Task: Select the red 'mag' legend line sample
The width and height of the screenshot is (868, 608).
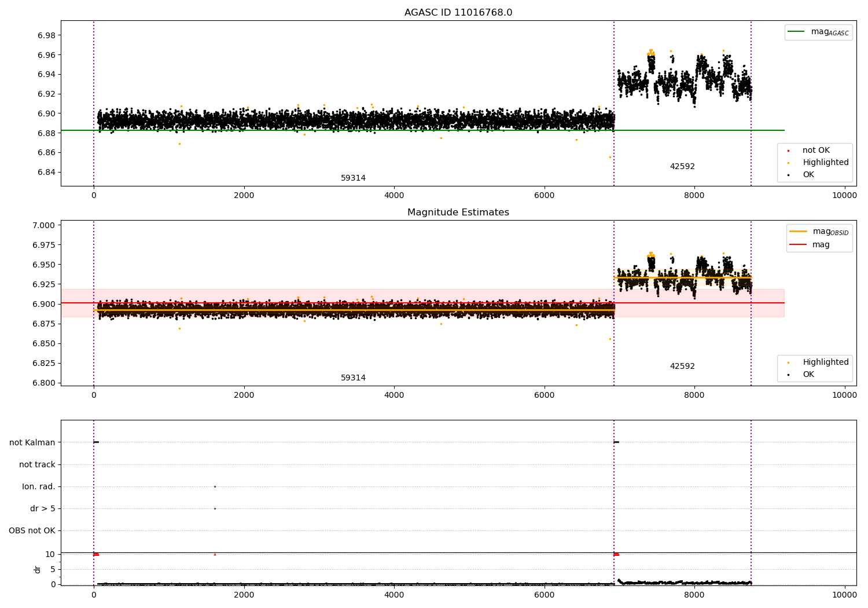Action: pyautogui.click(x=798, y=244)
